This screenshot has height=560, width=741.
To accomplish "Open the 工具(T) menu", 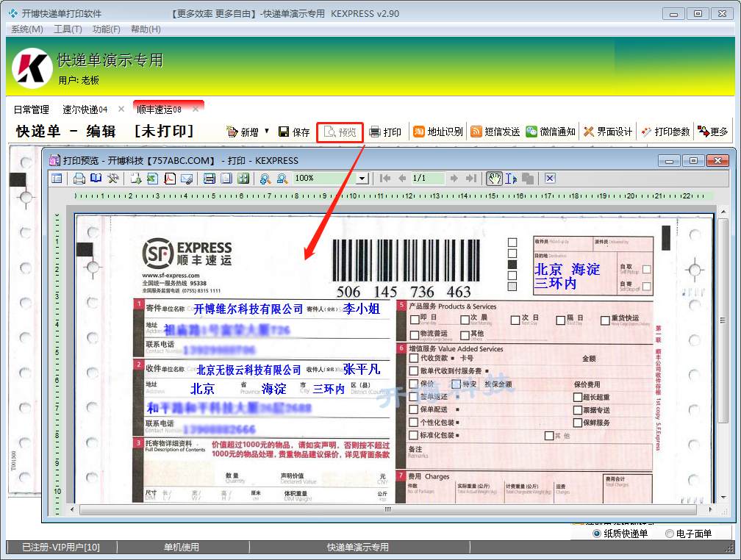I will click(68, 29).
